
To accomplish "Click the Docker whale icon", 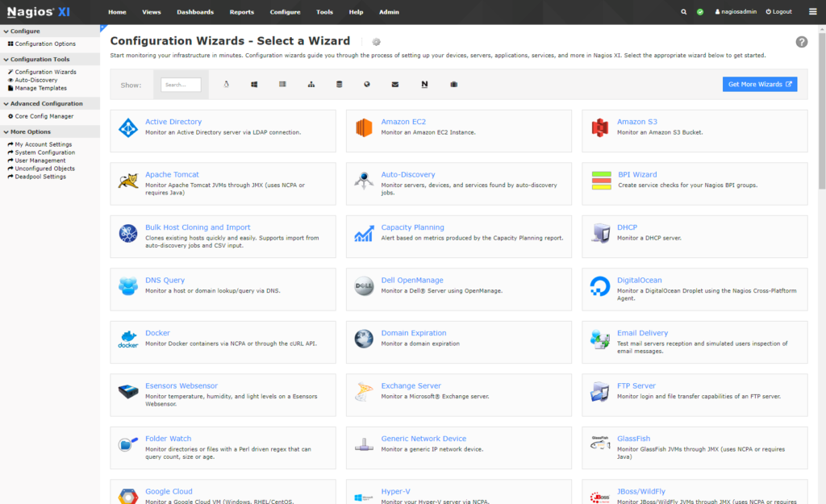I will (128, 339).
